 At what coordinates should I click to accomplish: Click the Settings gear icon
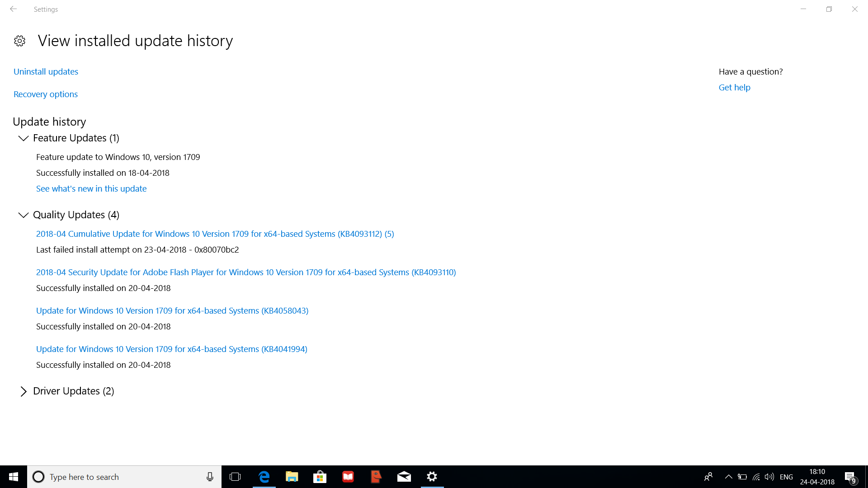[20, 40]
